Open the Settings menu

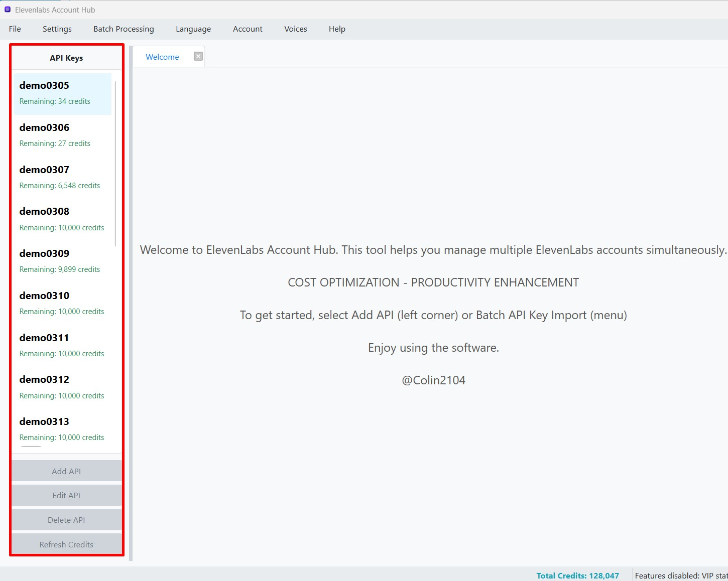click(57, 29)
